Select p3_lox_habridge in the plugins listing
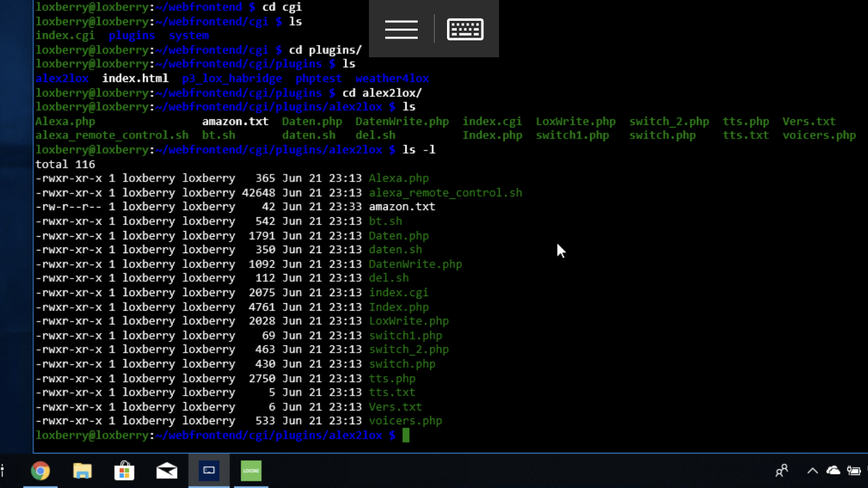This screenshot has width=868, height=488. pos(232,78)
